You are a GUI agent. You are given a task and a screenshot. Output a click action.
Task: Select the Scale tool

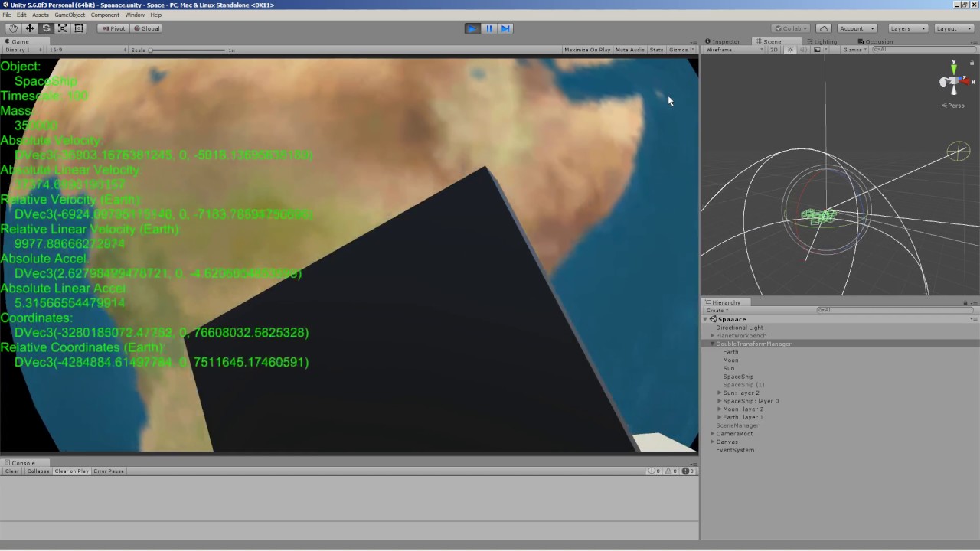coord(62,28)
